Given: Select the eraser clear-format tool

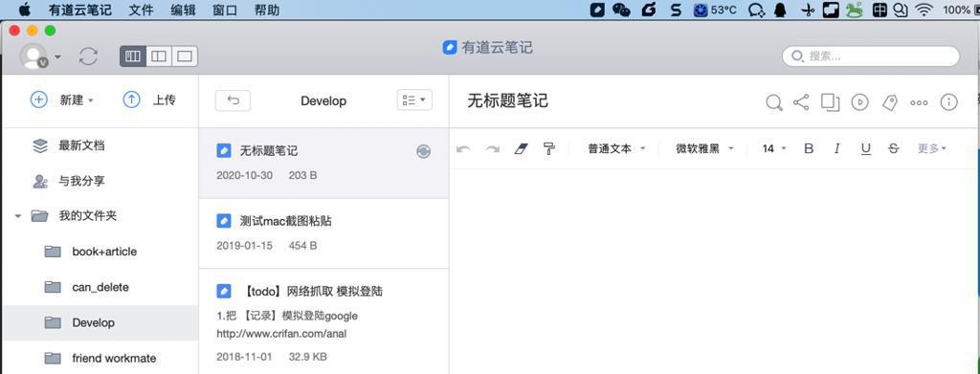Looking at the screenshot, I should [521, 148].
